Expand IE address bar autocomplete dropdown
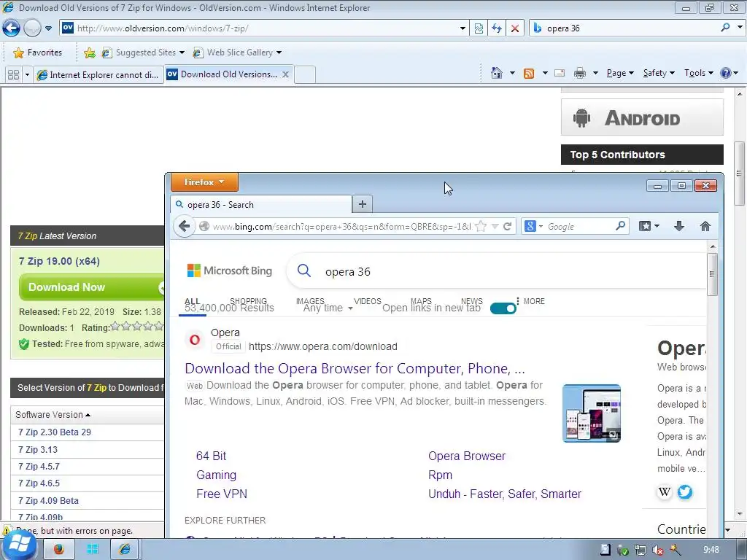747x560 pixels. pos(462,28)
